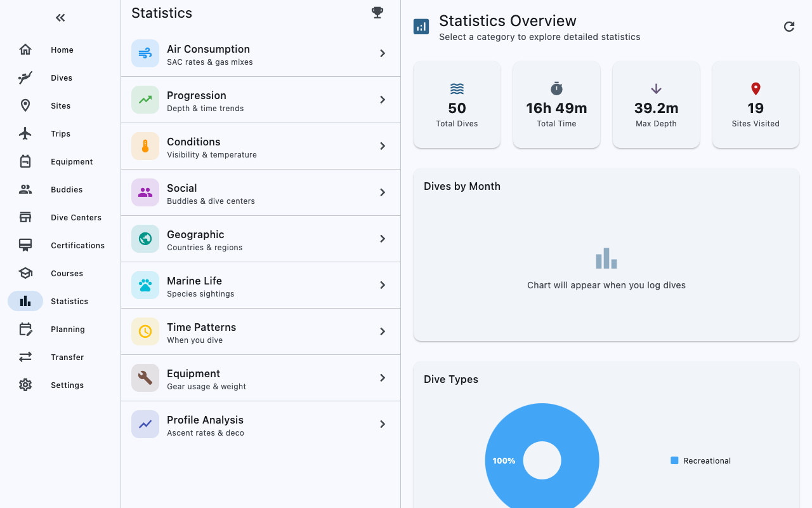Open the Geographic category title
The width and height of the screenshot is (812, 508).
click(x=195, y=234)
